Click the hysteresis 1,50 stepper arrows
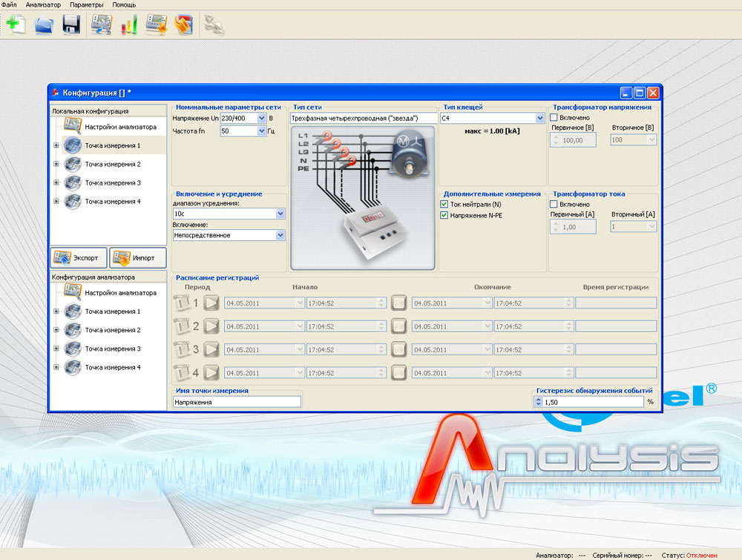The image size is (742, 560). click(x=539, y=402)
